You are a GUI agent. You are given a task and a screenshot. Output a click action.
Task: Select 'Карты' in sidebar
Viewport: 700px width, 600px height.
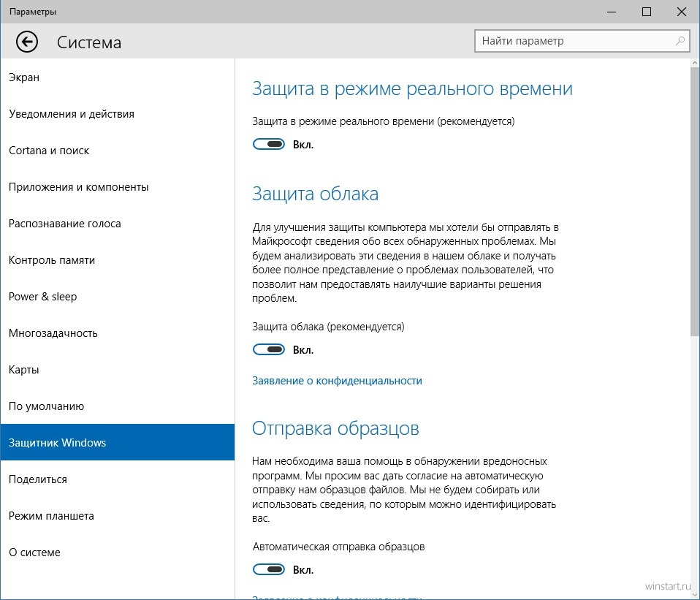coord(118,370)
